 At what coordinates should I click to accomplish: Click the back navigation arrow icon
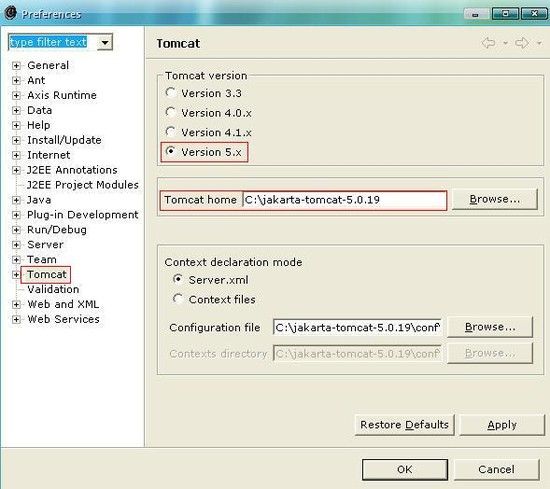(489, 43)
